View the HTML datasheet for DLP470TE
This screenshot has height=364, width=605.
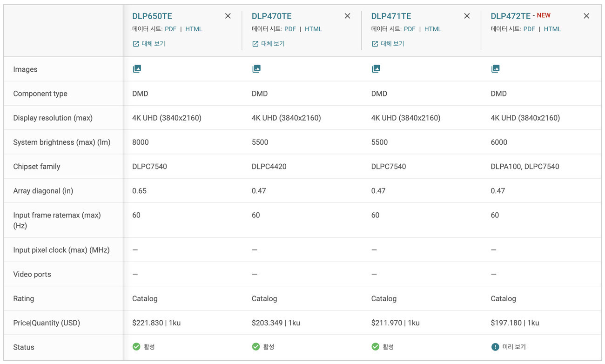[314, 29]
